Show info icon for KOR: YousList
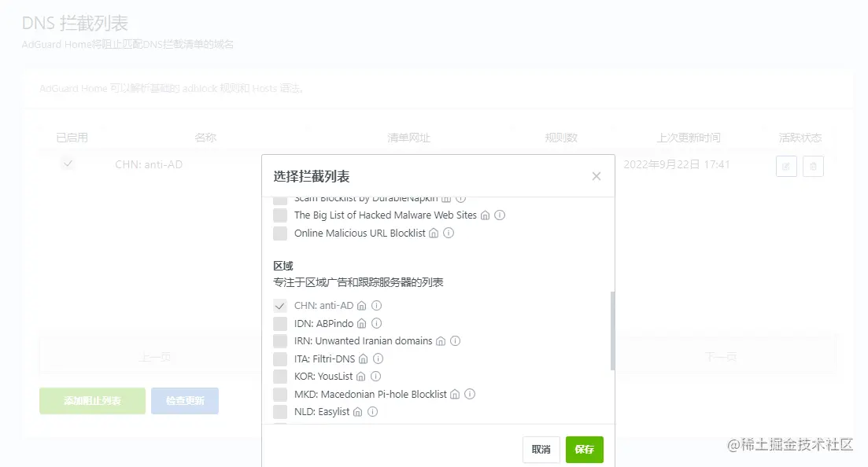Screen dimensions: 868x467 [376, 377]
